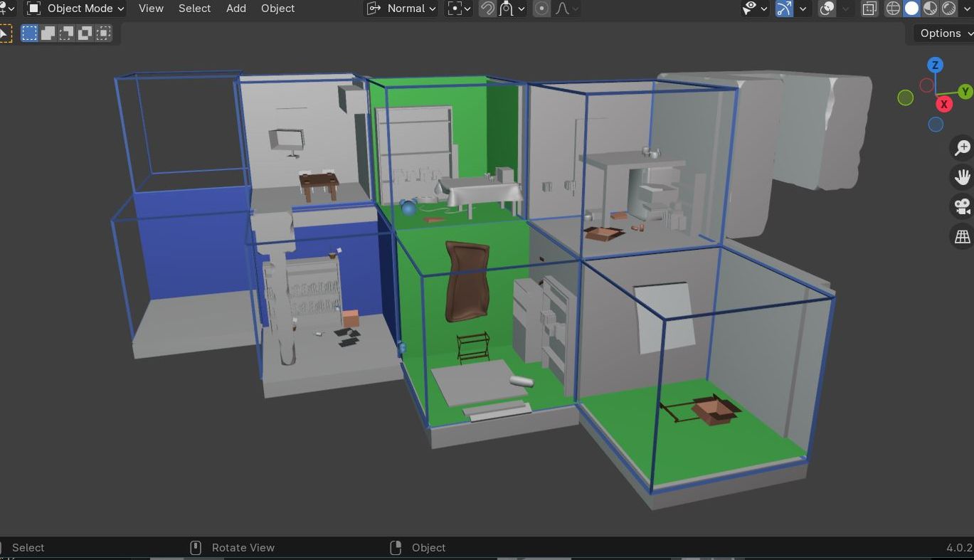
Task: Switch to rendered viewport shading
Action: (x=948, y=9)
